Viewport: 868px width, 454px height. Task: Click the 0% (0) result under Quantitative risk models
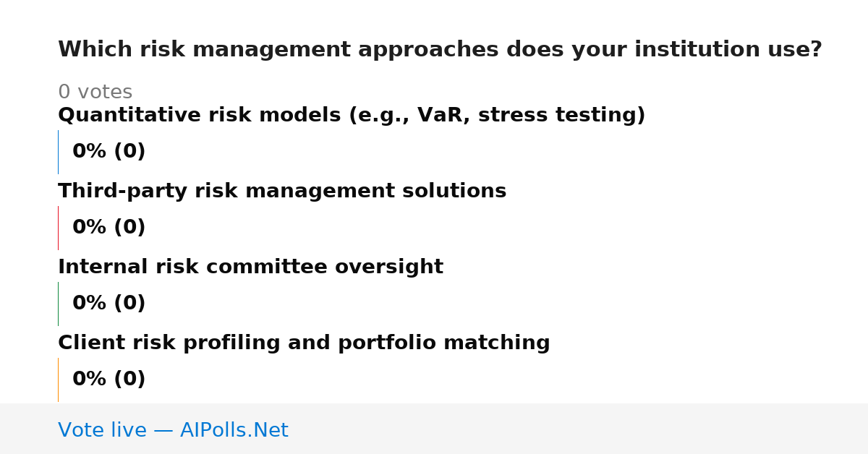click(109, 152)
